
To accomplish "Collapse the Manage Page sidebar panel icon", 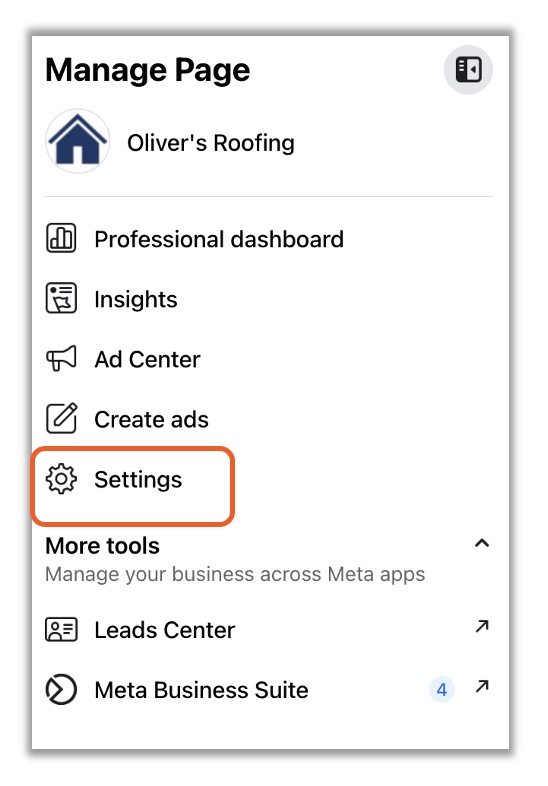I will pos(468,70).
